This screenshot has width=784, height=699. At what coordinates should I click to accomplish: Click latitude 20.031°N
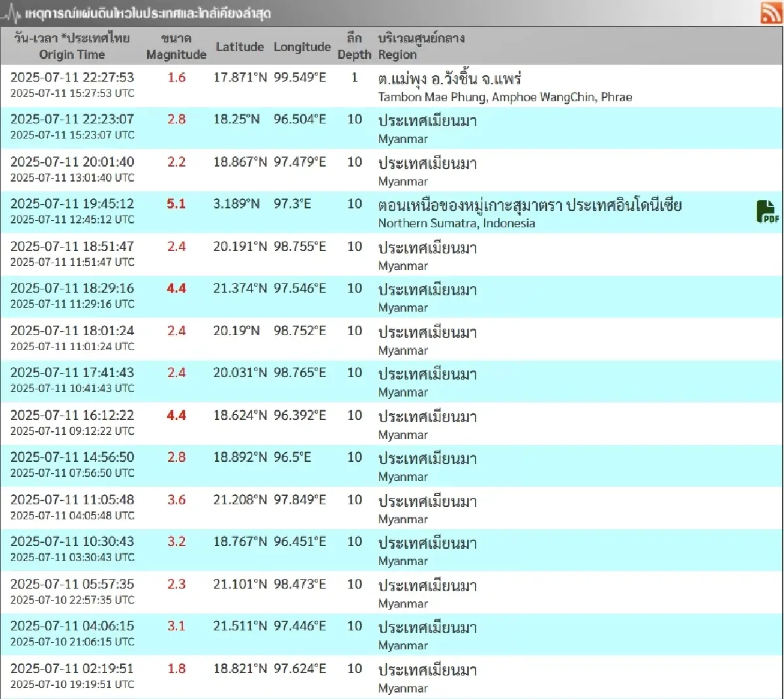click(240, 372)
